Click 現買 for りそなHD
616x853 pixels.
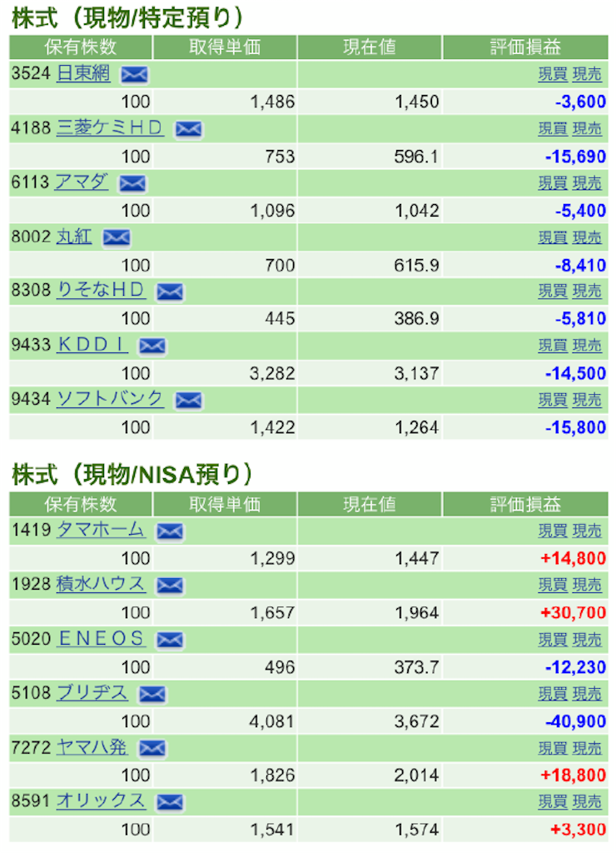[553, 291]
